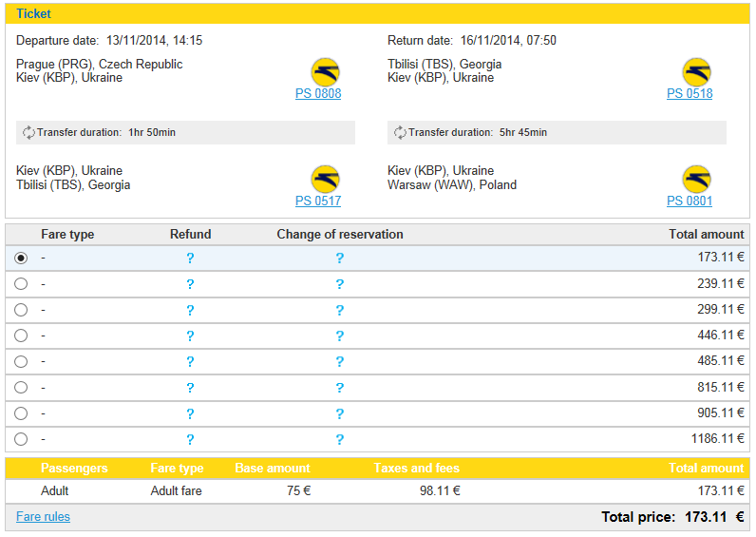Select the 485.11 € fare option
Screen dimensions: 756x537
(x=21, y=361)
